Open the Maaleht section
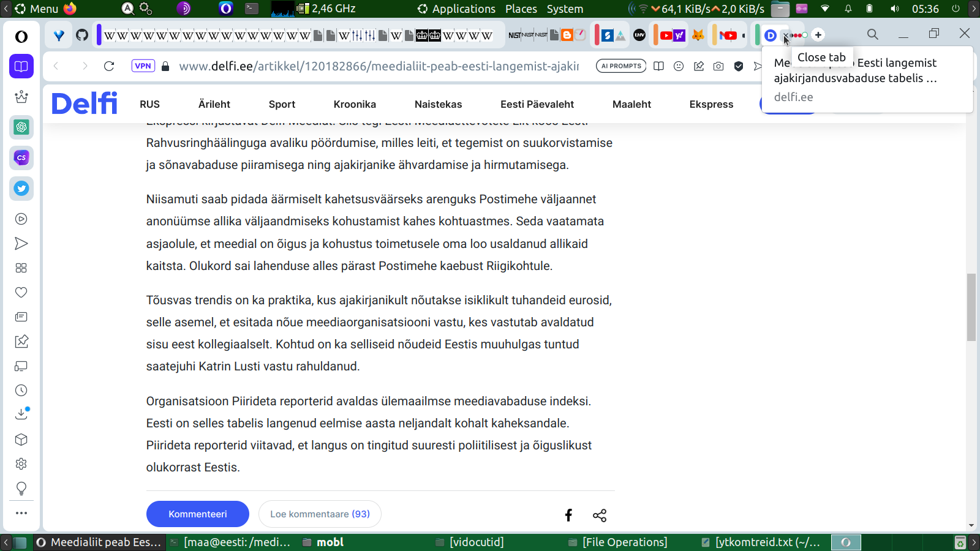The image size is (980, 551). [631, 104]
